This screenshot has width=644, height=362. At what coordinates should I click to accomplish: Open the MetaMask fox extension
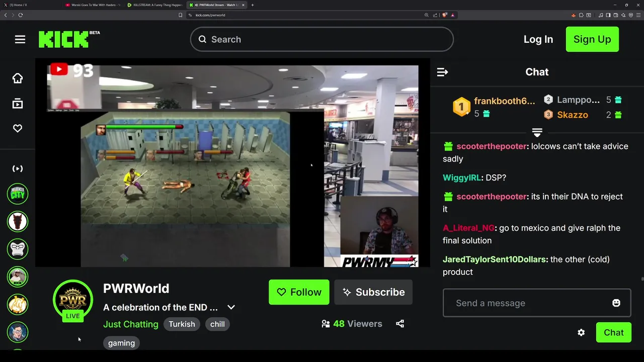click(574, 15)
